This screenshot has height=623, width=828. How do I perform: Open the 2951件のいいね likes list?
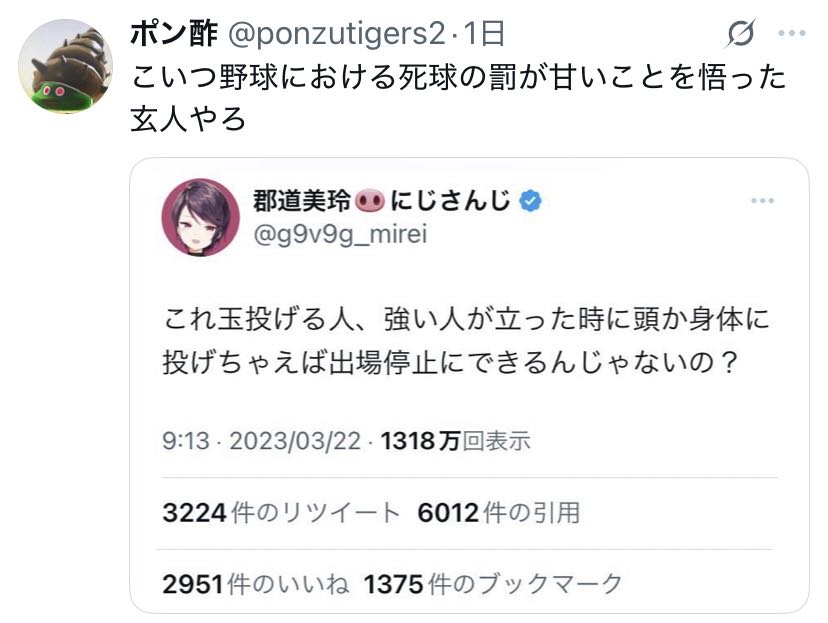[253, 584]
